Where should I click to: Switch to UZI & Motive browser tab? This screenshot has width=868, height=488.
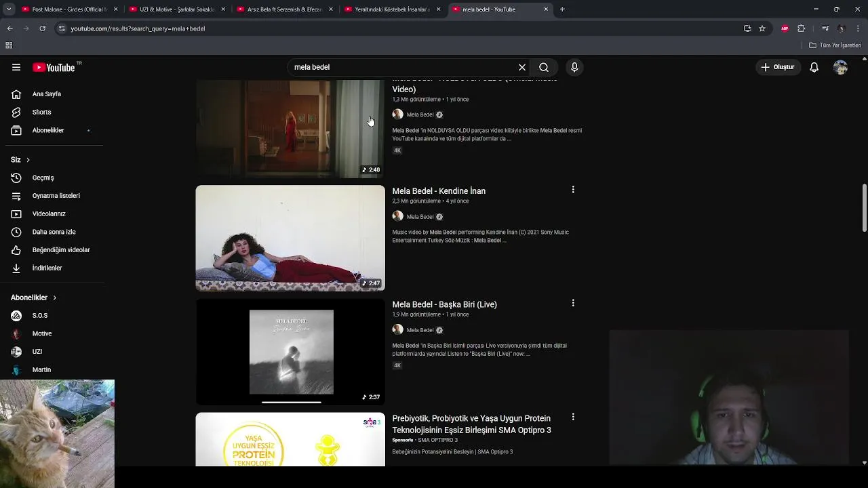point(176,9)
